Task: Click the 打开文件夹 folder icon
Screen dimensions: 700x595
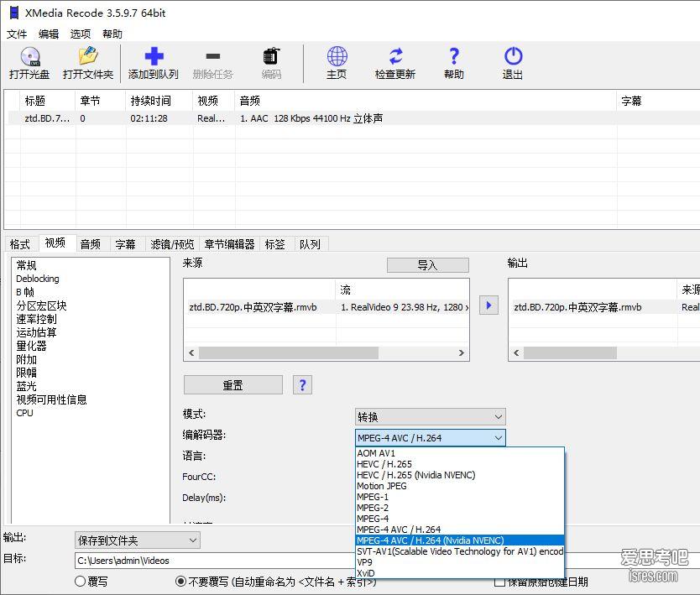Action: pyautogui.click(x=88, y=56)
